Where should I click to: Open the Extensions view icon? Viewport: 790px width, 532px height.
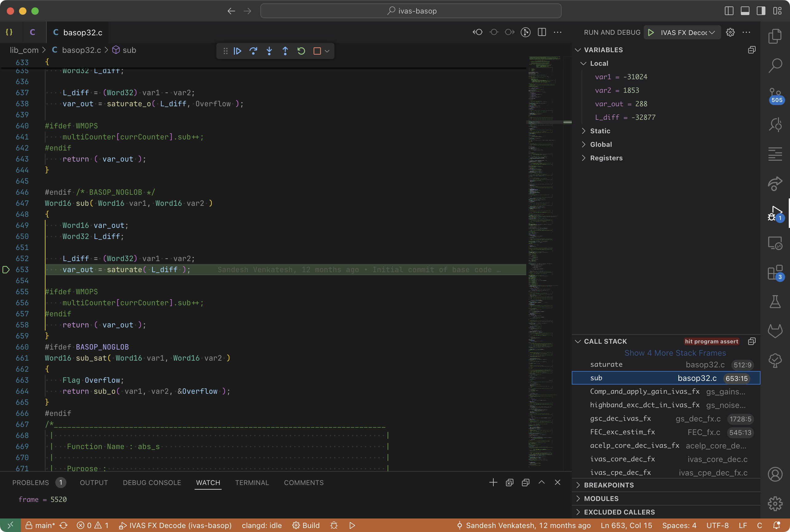point(776,272)
